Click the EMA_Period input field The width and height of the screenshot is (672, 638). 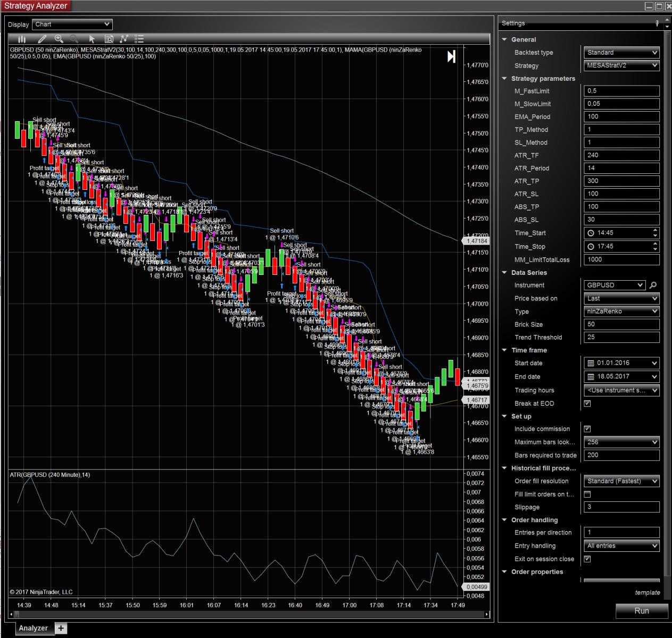coord(621,116)
